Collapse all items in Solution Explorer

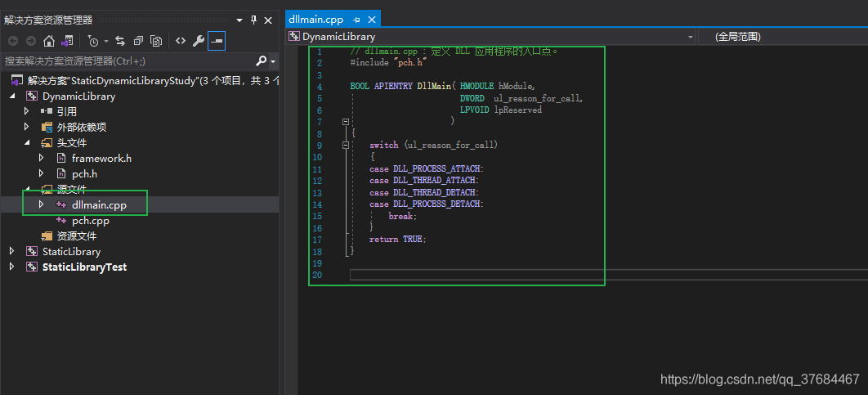[138, 41]
